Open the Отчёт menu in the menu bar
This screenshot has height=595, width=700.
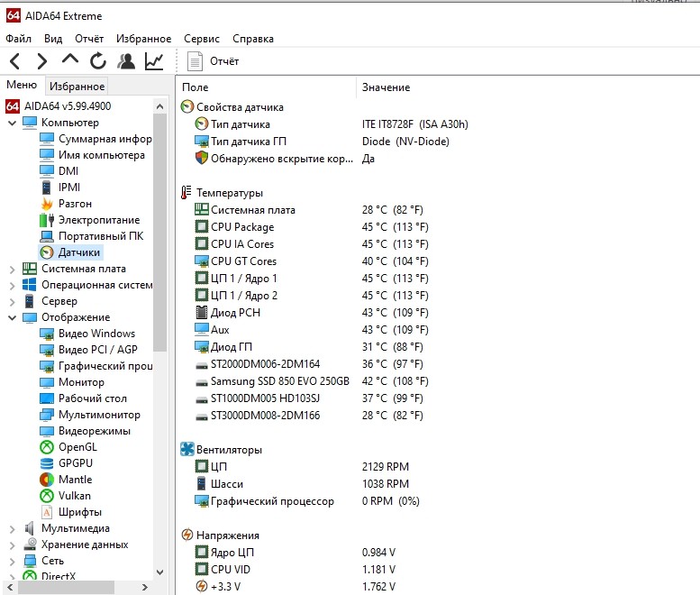coord(89,39)
